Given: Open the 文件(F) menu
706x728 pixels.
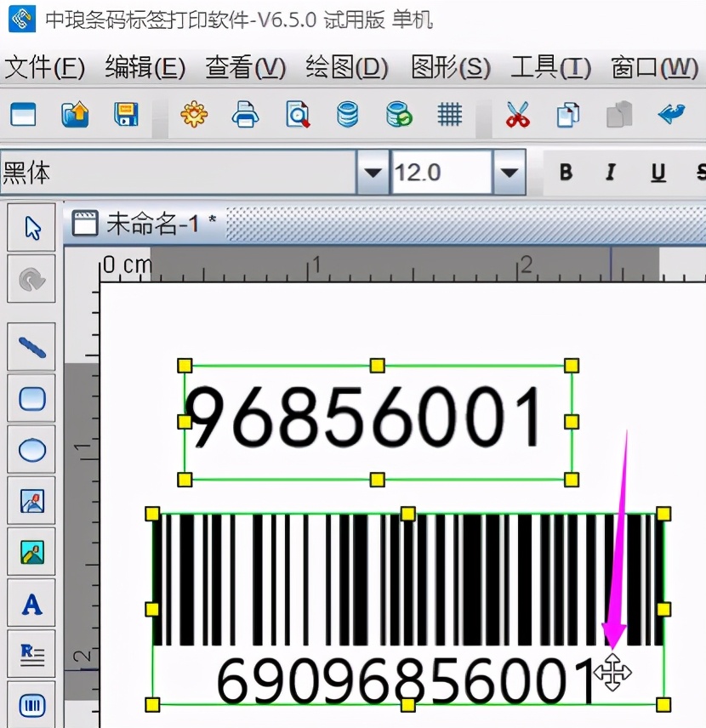Looking at the screenshot, I should (x=44, y=67).
